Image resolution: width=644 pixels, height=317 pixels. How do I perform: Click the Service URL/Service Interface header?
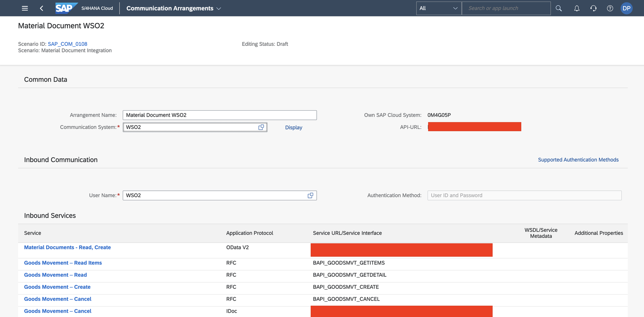347,233
